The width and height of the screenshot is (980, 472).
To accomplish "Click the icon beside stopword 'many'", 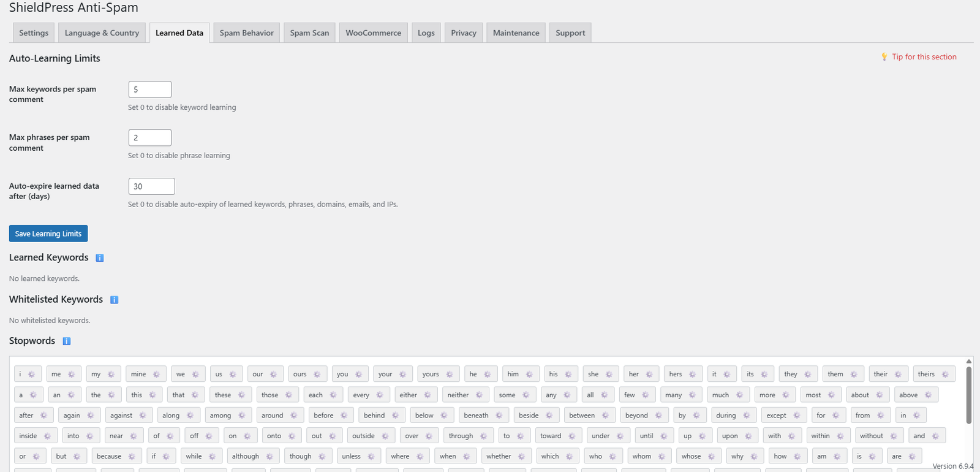I will [x=692, y=395].
